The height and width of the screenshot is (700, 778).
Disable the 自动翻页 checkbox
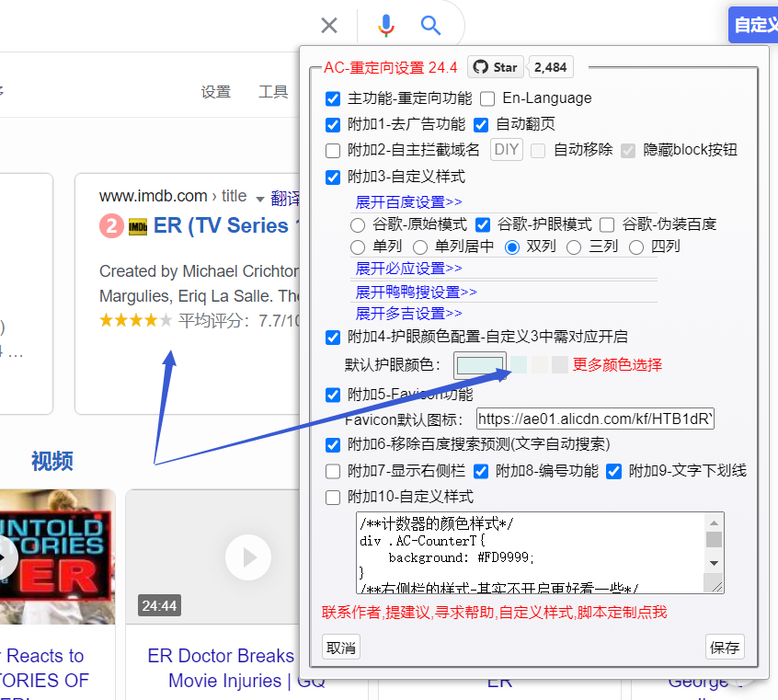[x=480, y=124]
